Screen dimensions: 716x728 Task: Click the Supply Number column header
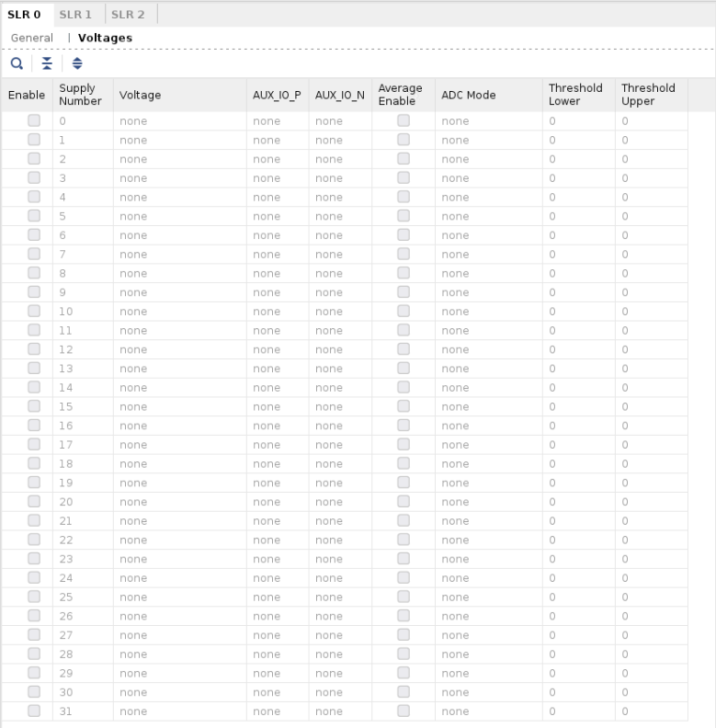pyautogui.click(x=81, y=95)
